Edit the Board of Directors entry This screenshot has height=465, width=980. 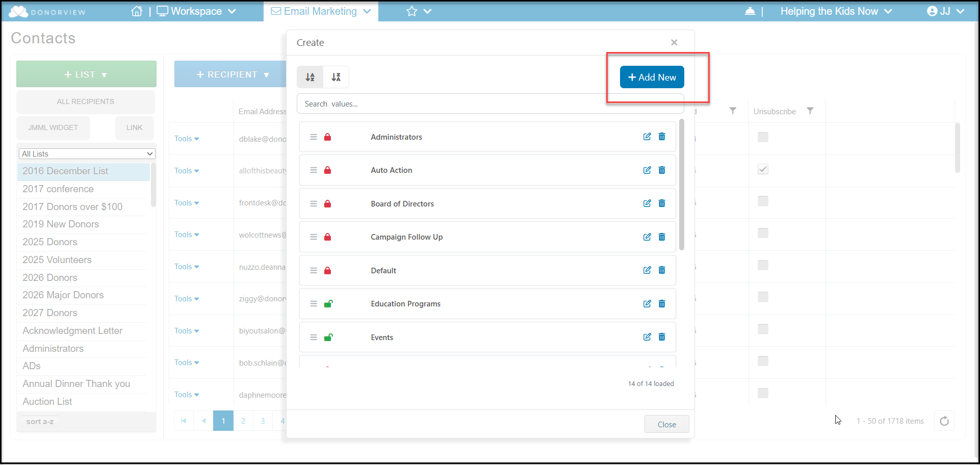647,203
